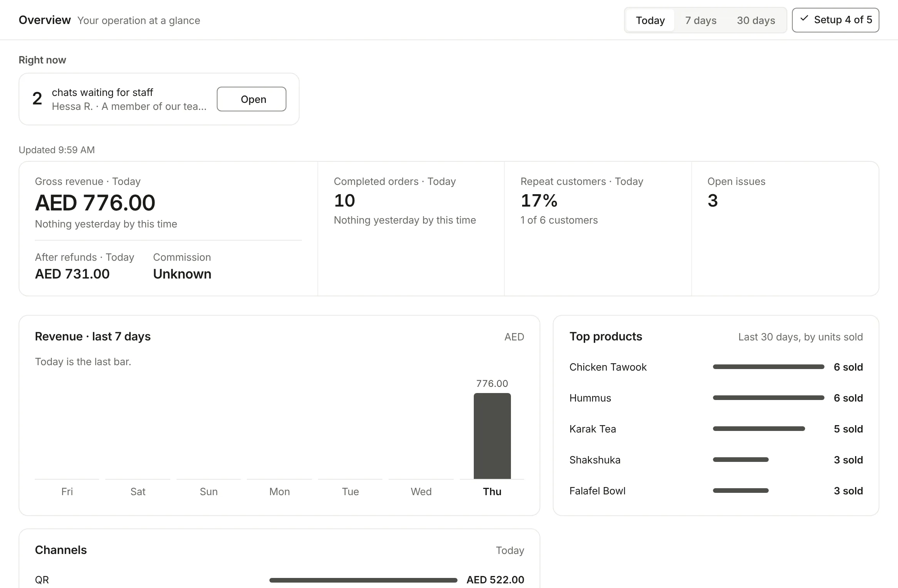The height and width of the screenshot is (588, 898).
Task: Click the Commission Unknown value
Action: pyautogui.click(x=182, y=274)
